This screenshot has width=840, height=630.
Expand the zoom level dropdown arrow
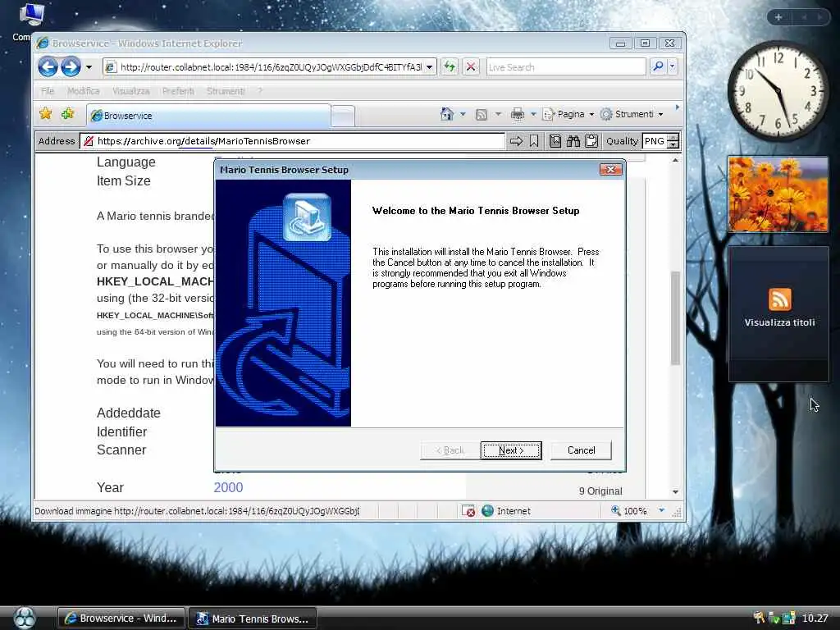tap(662, 510)
